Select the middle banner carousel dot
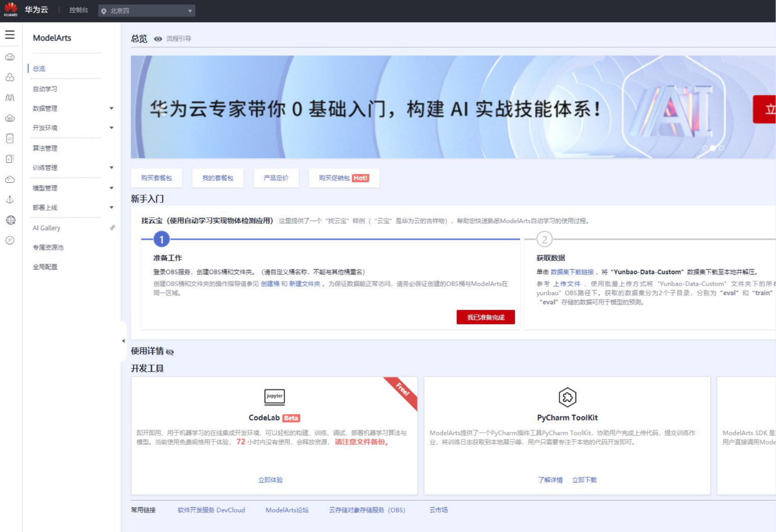776x532 pixels. pyautogui.click(x=713, y=148)
